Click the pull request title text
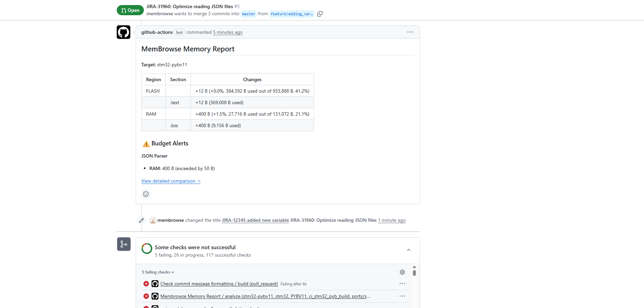644x308 pixels. (x=190, y=6)
